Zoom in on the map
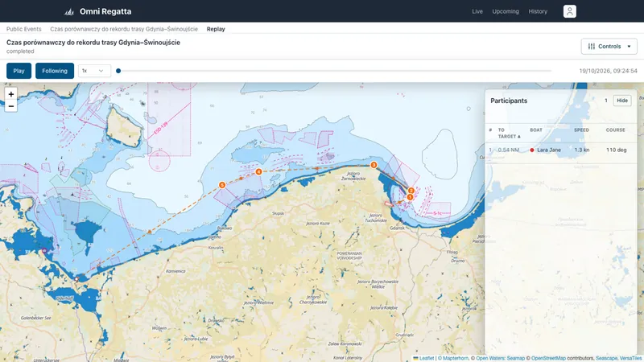The width and height of the screenshot is (644, 362). (x=11, y=94)
